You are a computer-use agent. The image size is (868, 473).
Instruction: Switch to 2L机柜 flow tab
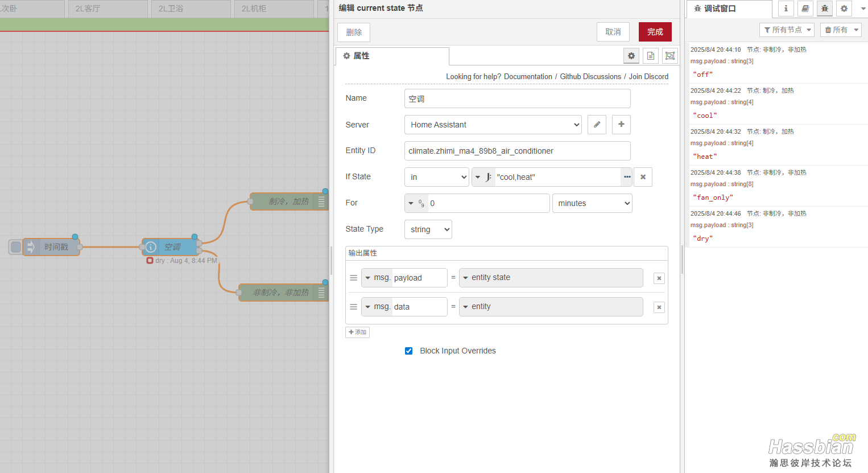point(274,9)
